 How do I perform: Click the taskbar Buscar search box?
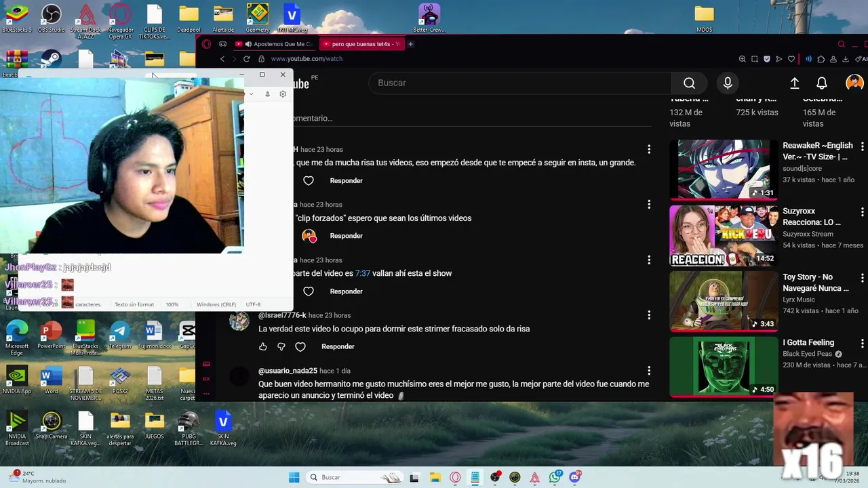(x=354, y=477)
